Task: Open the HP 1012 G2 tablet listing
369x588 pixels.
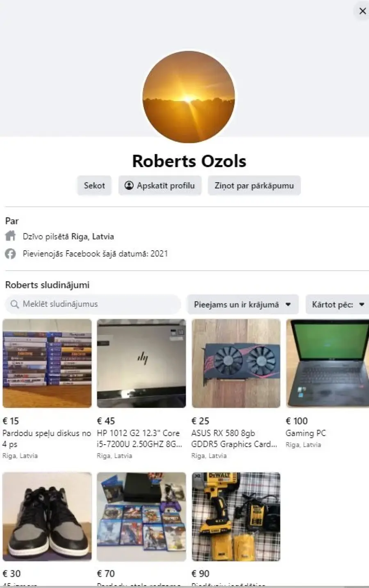Action: point(141,363)
